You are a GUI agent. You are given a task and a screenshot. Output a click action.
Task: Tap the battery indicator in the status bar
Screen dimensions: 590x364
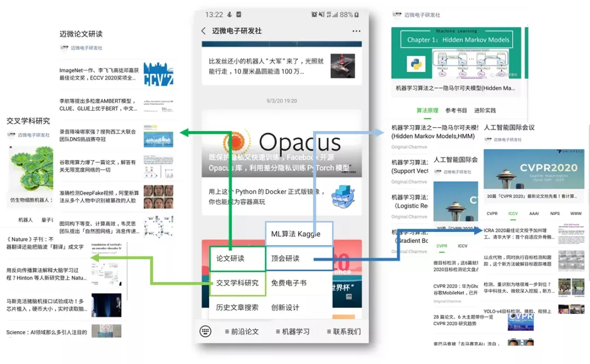coord(355,15)
